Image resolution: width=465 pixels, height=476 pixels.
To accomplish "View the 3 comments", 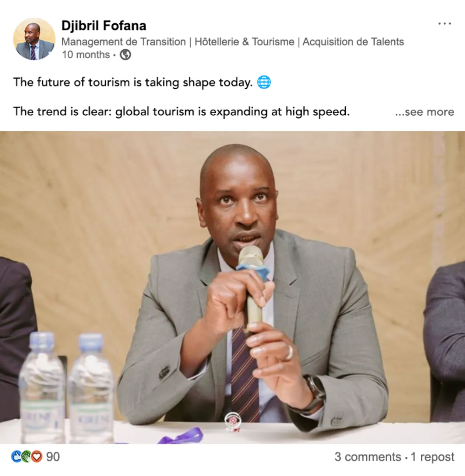I will (x=367, y=457).
